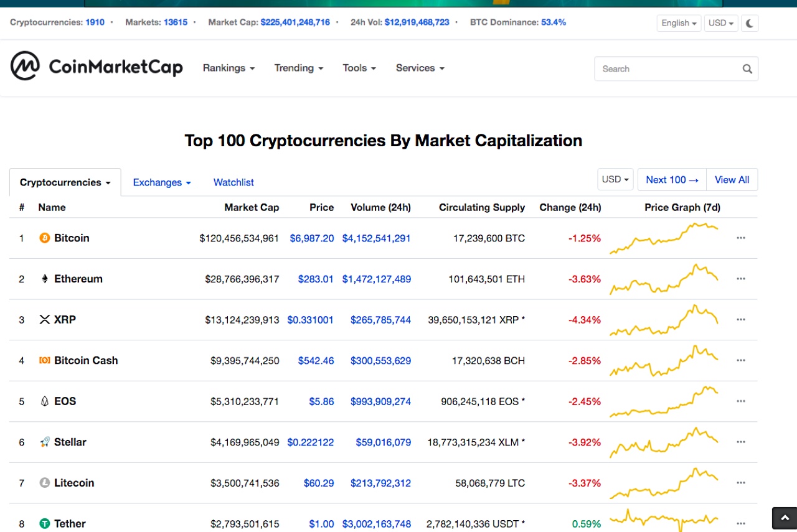The width and height of the screenshot is (797, 532).
Task: Click the Stellar rocket icon
Action: pyautogui.click(x=44, y=442)
